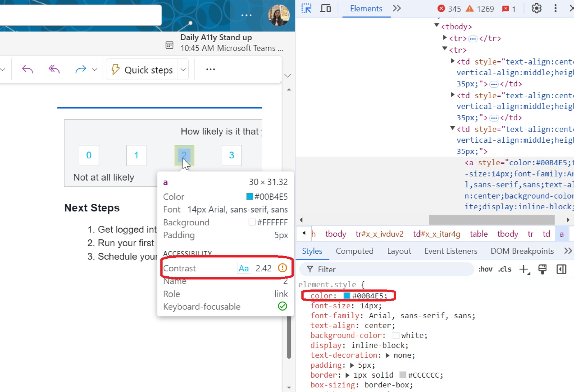The image size is (574, 392).
Task: Open the Daily A11y Stand up reminder
Action: [224, 43]
